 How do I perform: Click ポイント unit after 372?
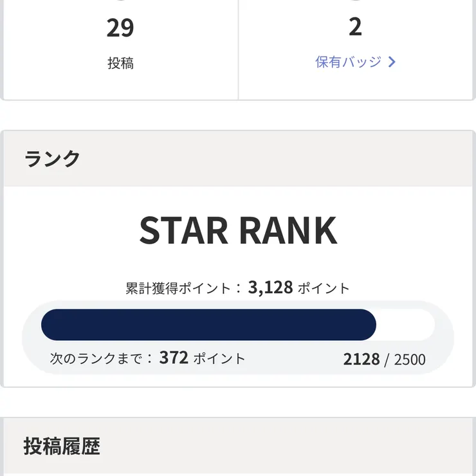(x=219, y=358)
